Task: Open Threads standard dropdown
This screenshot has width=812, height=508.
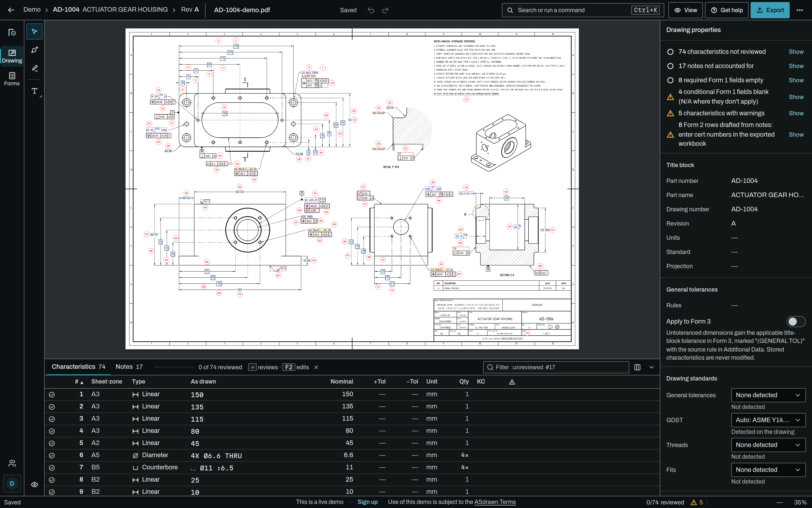Action: [x=768, y=445]
